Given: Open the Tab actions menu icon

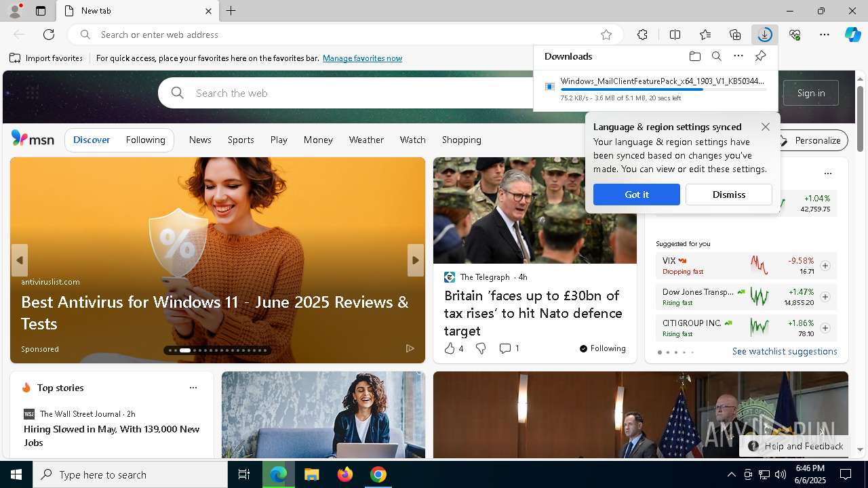Looking at the screenshot, I should pos(41,11).
